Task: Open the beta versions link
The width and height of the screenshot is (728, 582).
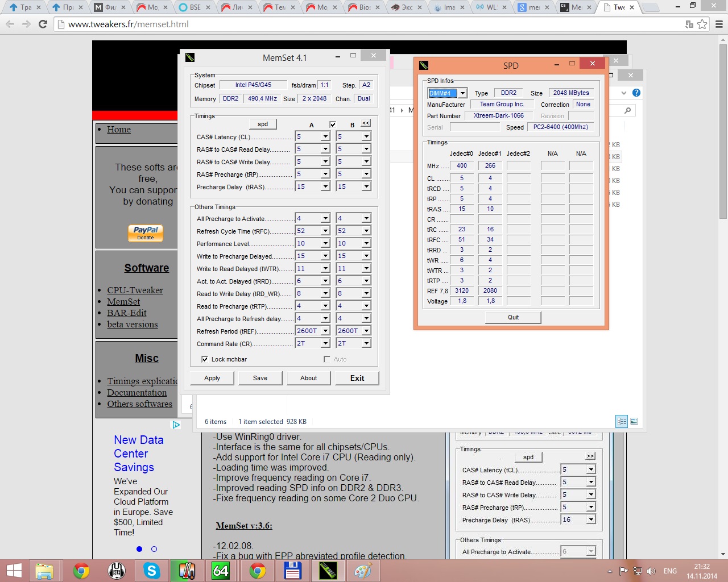Action: click(x=133, y=325)
